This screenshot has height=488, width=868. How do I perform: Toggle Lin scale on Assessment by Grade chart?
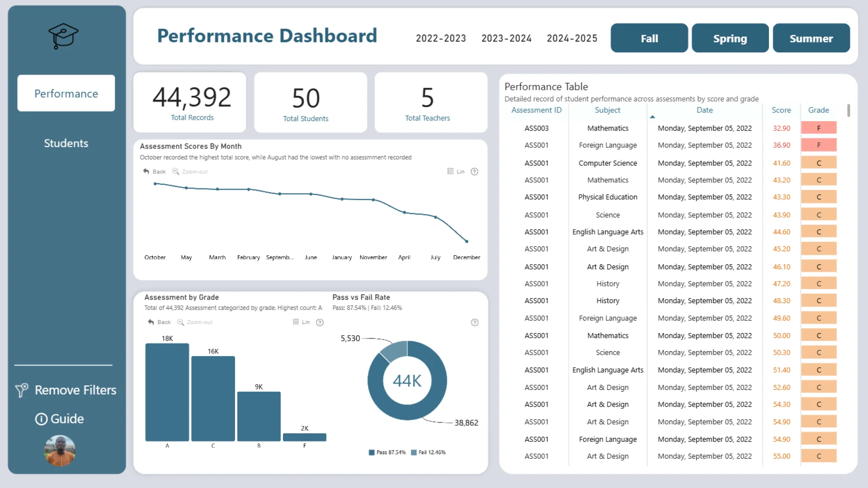click(x=301, y=322)
